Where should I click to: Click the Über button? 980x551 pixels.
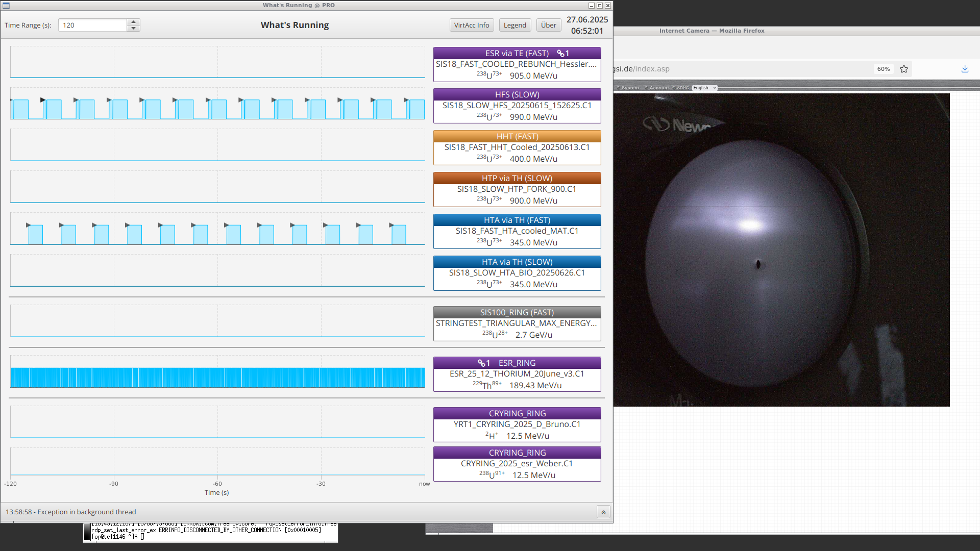549,25
